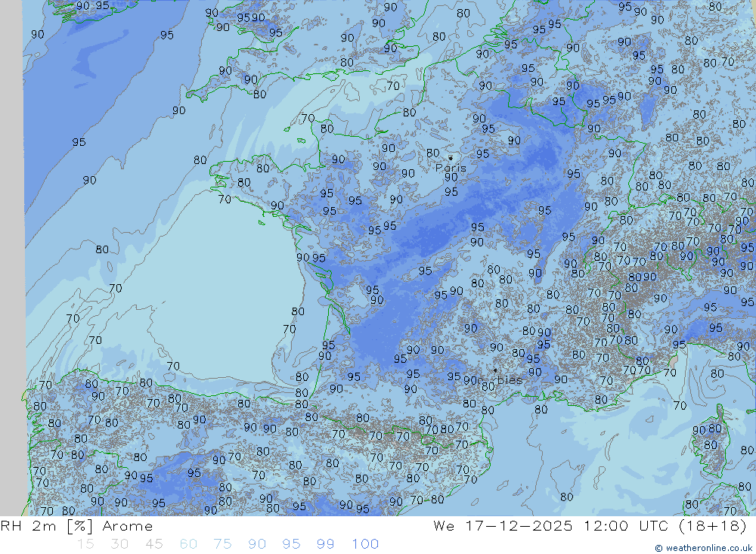Click the black dot marking Paris
The image size is (756, 554).
451,158
